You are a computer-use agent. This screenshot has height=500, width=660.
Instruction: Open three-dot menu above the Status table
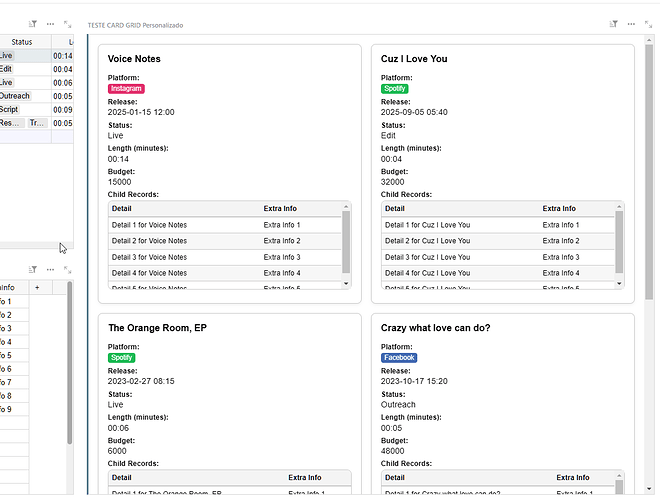tap(50, 24)
